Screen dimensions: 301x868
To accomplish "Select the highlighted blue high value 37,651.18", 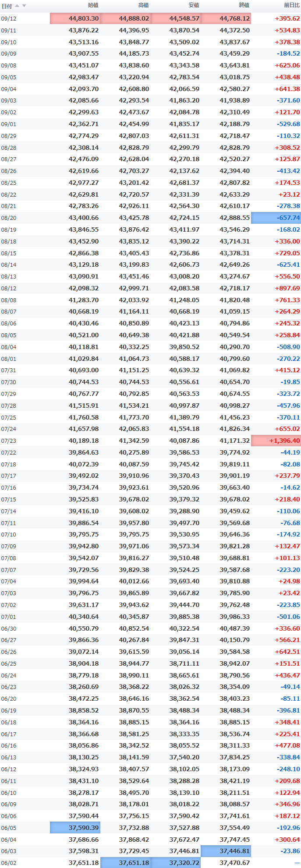I will coord(125,863).
